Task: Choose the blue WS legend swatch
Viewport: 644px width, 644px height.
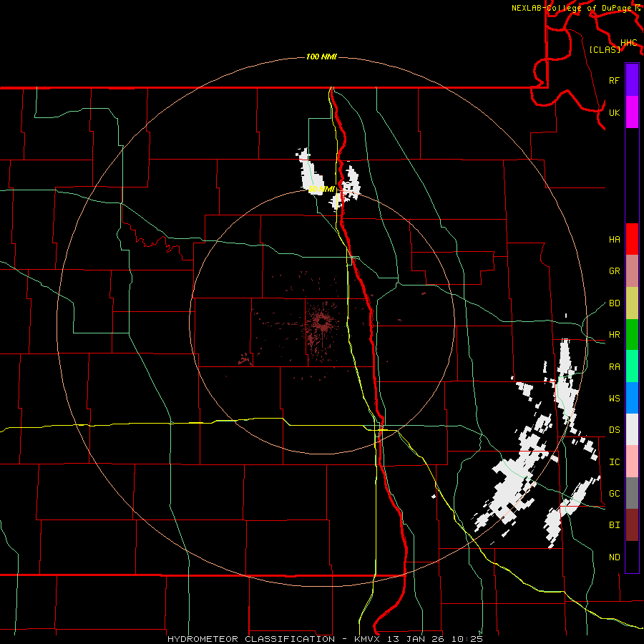Action: [x=632, y=398]
